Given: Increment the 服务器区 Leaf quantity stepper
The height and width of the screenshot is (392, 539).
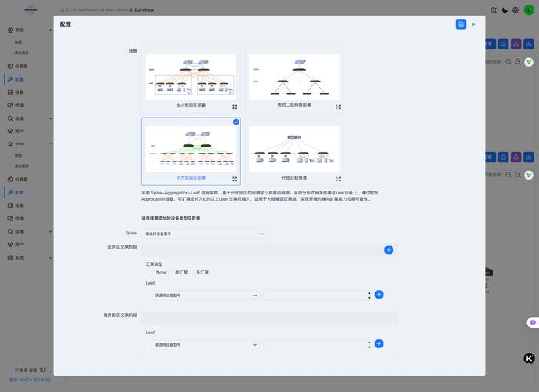Looking at the screenshot, I should click(x=369, y=342).
